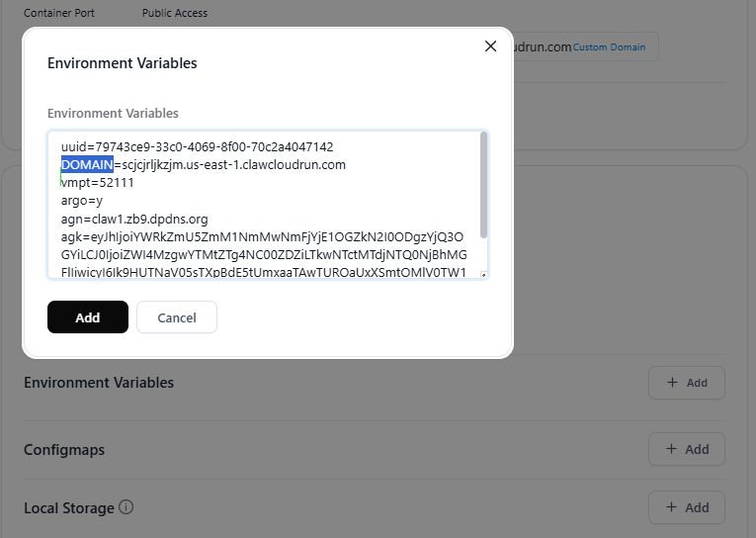Click the black Add button in dialog
Screen dimensions: 756x538
click(x=88, y=317)
